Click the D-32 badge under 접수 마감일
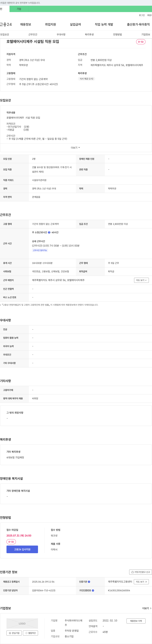152x644 pixels. click(11, 542)
